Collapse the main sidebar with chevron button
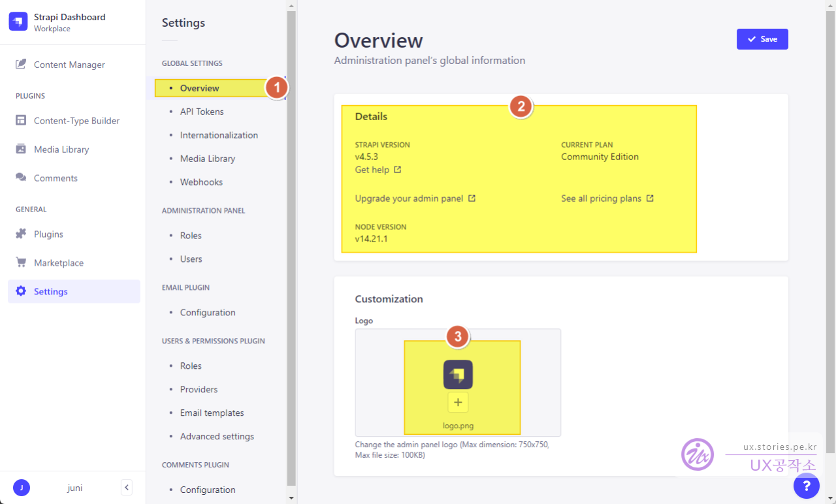 pyautogui.click(x=127, y=487)
